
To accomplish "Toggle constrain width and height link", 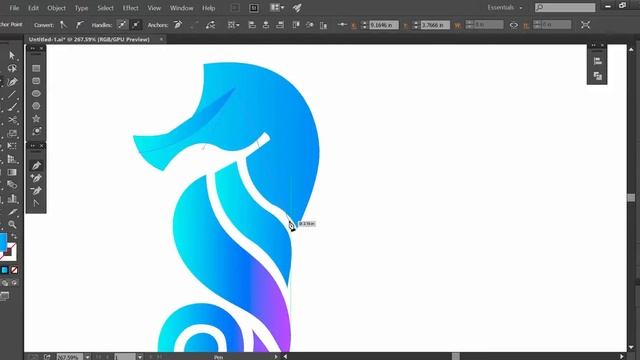I will (x=513, y=25).
